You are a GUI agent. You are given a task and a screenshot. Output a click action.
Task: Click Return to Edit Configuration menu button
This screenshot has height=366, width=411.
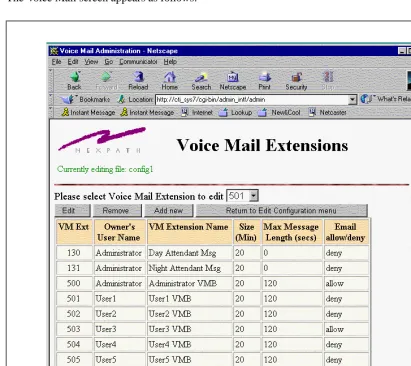[282, 211]
